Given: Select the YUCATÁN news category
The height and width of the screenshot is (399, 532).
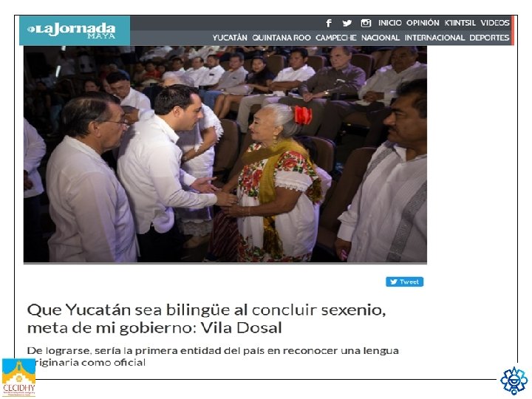Looking at the screenshot, I should (230, 38).
